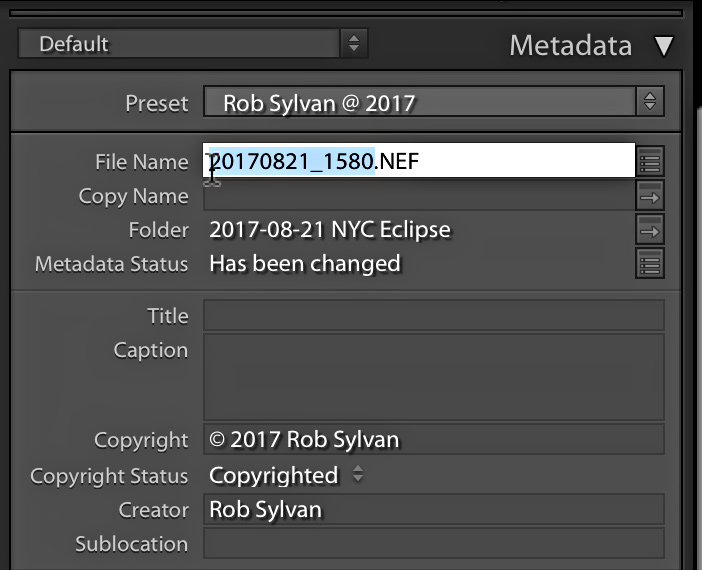Collapse the Metadata panel triangle

pyautogui.click(x=663, y=46)
